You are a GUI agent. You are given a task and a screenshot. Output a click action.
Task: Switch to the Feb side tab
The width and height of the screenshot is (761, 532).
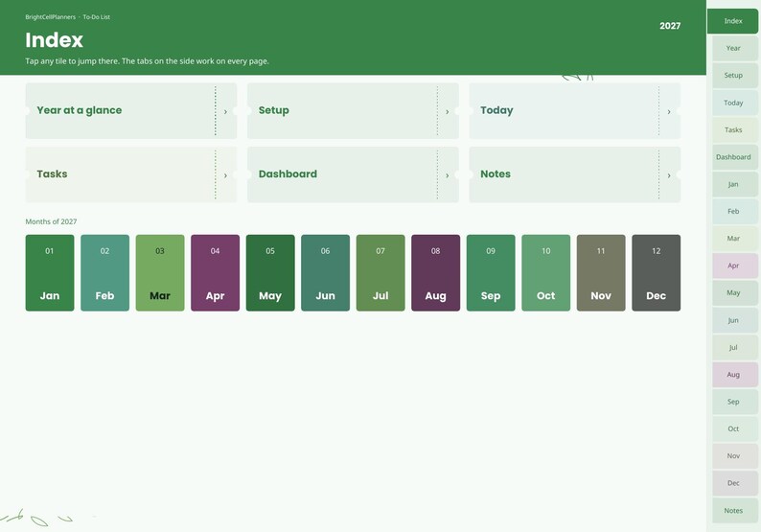coord(735,211)
